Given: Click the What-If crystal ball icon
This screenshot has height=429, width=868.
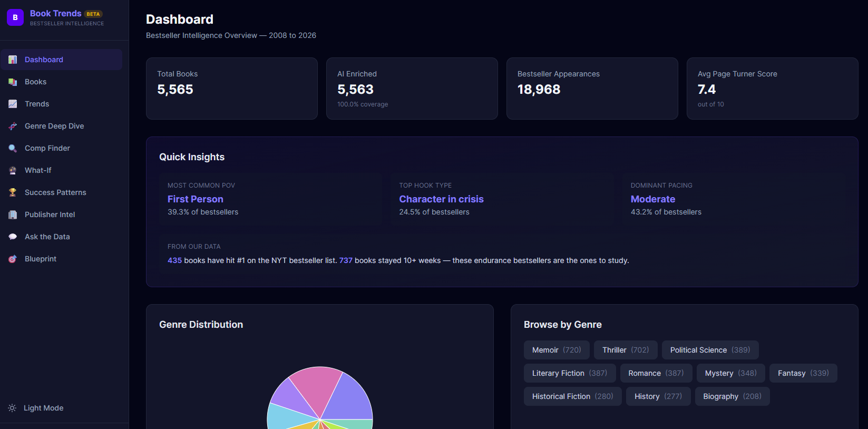Looking at the screenshot, I should click(13, 170).
